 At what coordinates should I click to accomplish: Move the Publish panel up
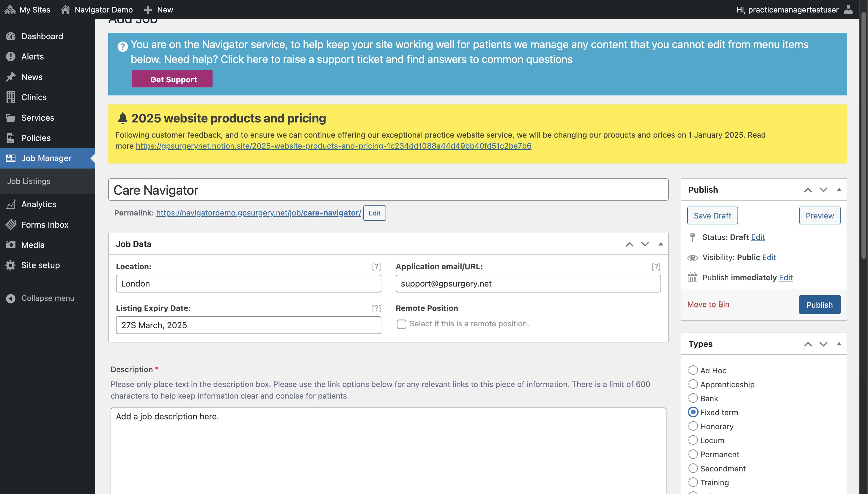(x=808, y=190)
